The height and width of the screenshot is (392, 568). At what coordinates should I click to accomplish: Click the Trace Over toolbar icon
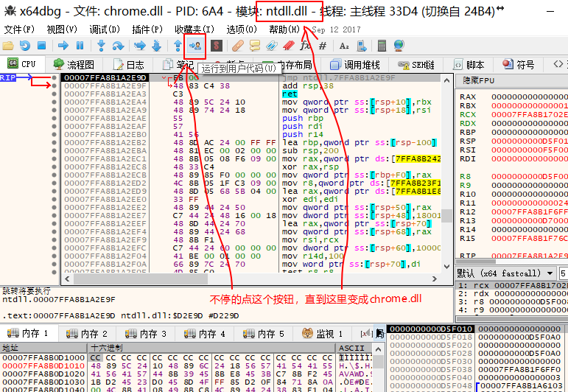click(x=156, y=46)
